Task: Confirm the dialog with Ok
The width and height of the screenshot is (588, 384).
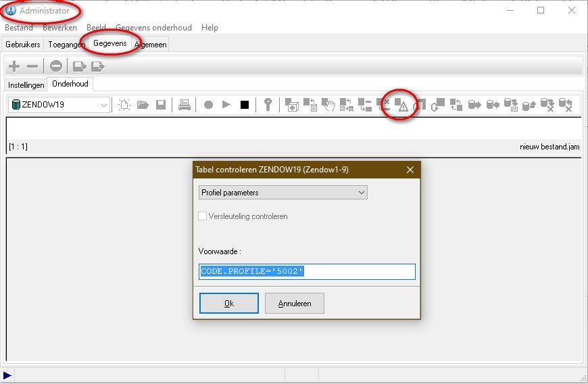Action: pyautogui.click(x=229, y=304)
